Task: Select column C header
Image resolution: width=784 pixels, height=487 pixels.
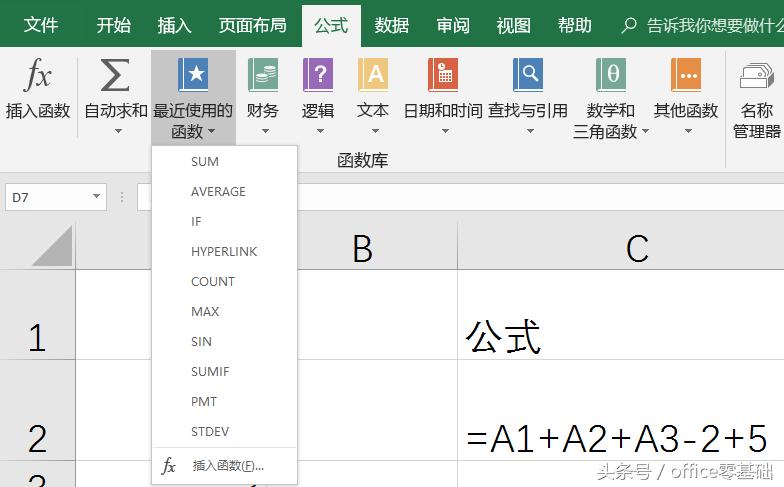Action: [620, 248]
